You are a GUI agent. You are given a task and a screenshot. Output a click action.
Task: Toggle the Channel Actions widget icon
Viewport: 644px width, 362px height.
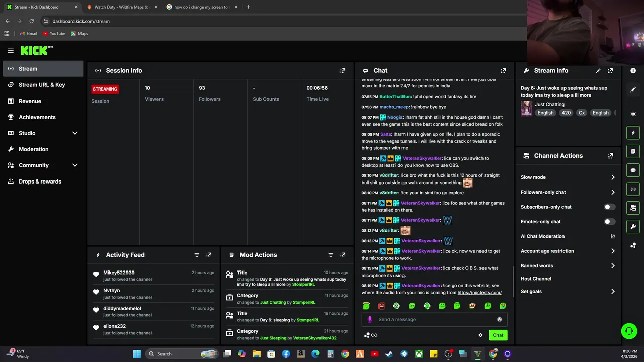(x=633, y=208)
